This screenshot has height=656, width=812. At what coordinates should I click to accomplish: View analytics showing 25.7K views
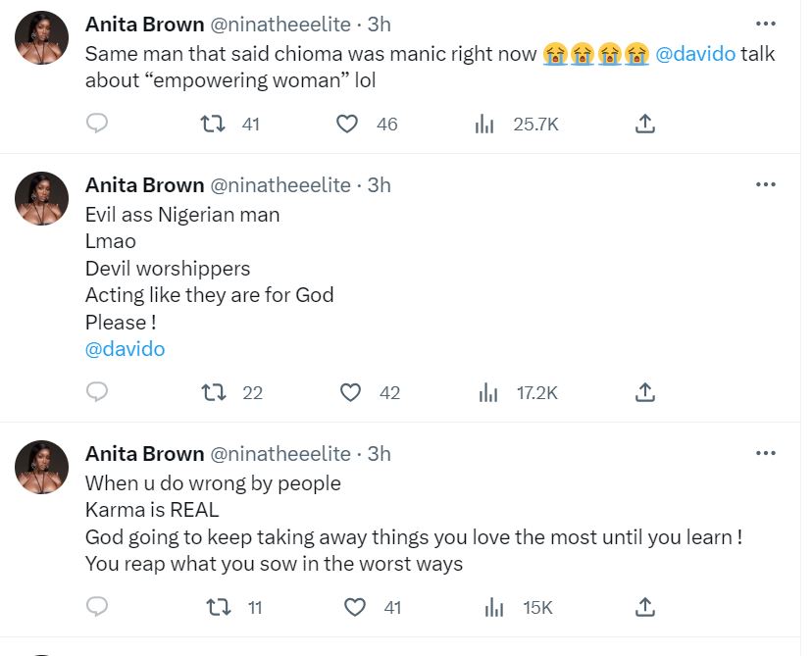(x=484, y=124)
